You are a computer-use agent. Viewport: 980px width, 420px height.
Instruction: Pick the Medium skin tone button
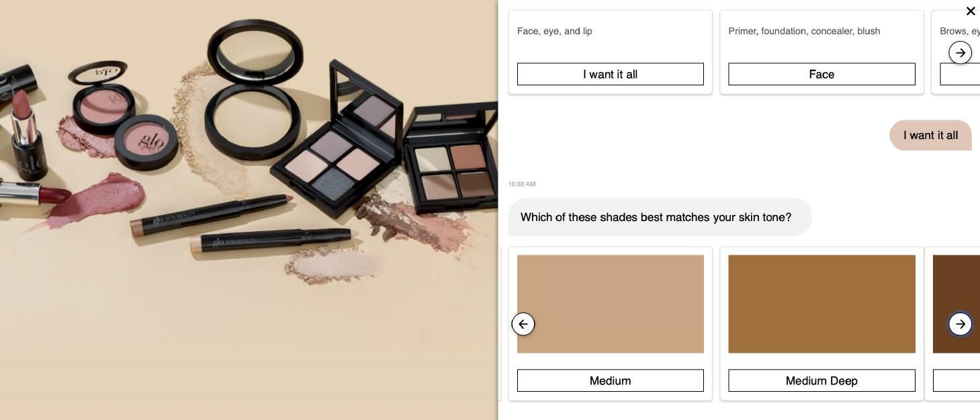tap(610, 380)
